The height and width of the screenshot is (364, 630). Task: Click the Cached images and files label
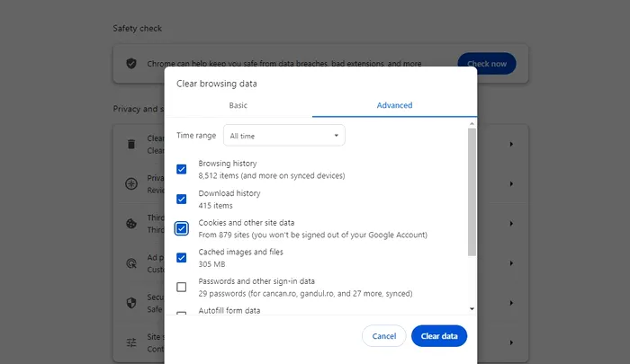[240, 252]
